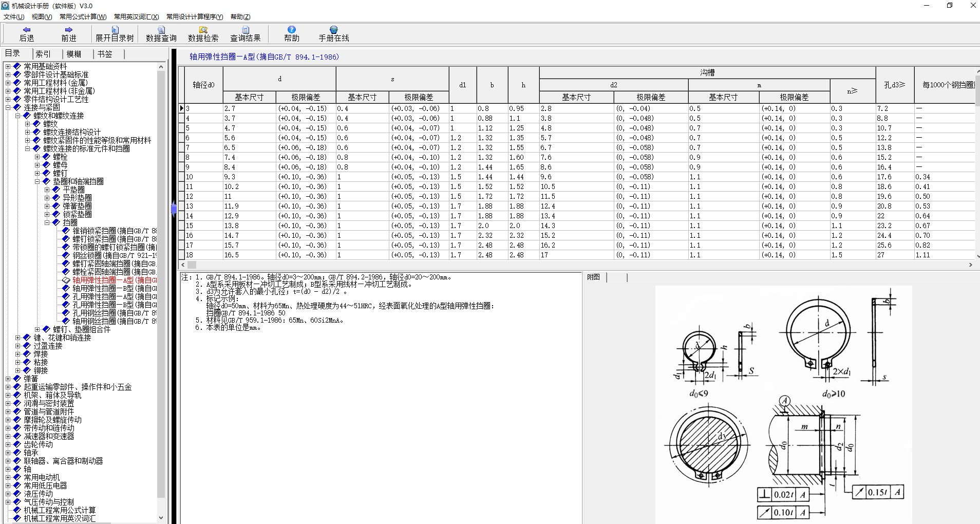Click diamond icon beside 联轴器、离合器和制动器
The width and height of the screenshot is (980, 524).
[x=17, y=461]
